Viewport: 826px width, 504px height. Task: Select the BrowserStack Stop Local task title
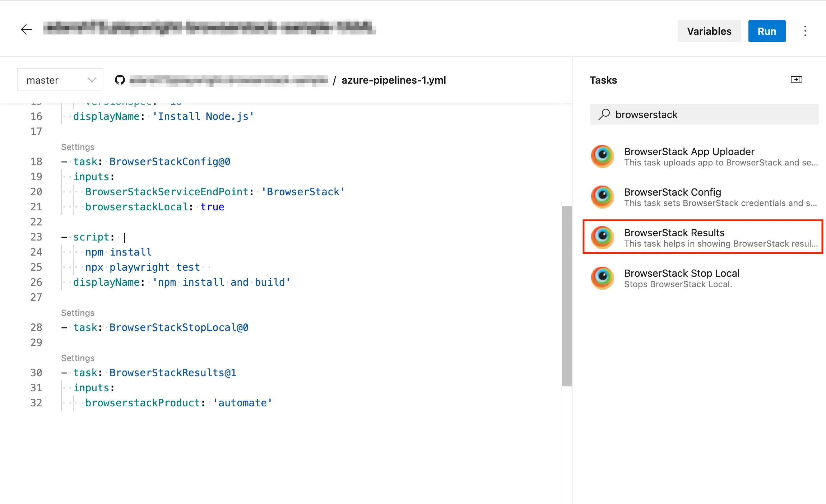click(681, 273)
